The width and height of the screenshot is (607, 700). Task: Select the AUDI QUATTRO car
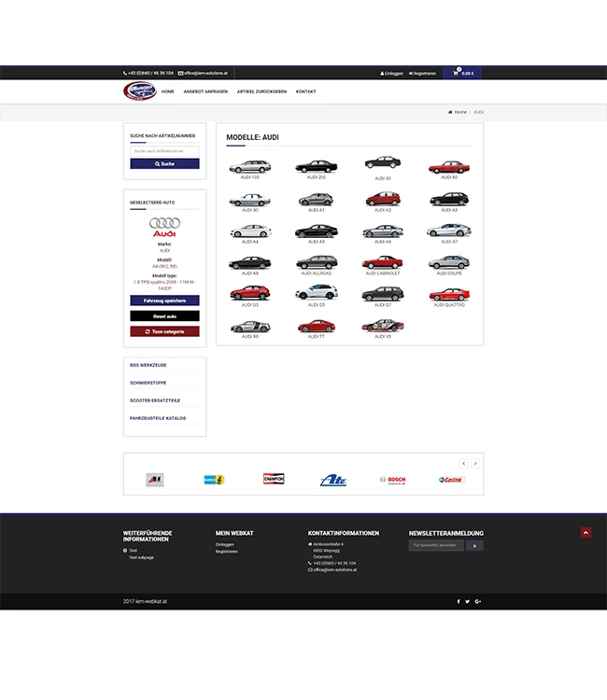[x=449, y=294]
